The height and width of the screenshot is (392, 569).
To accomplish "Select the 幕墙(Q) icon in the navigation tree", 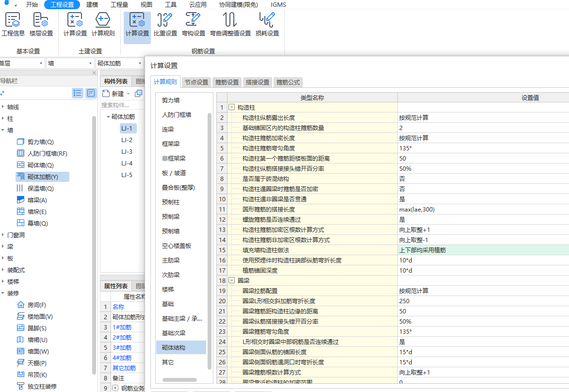I will [x=21, y=223].
